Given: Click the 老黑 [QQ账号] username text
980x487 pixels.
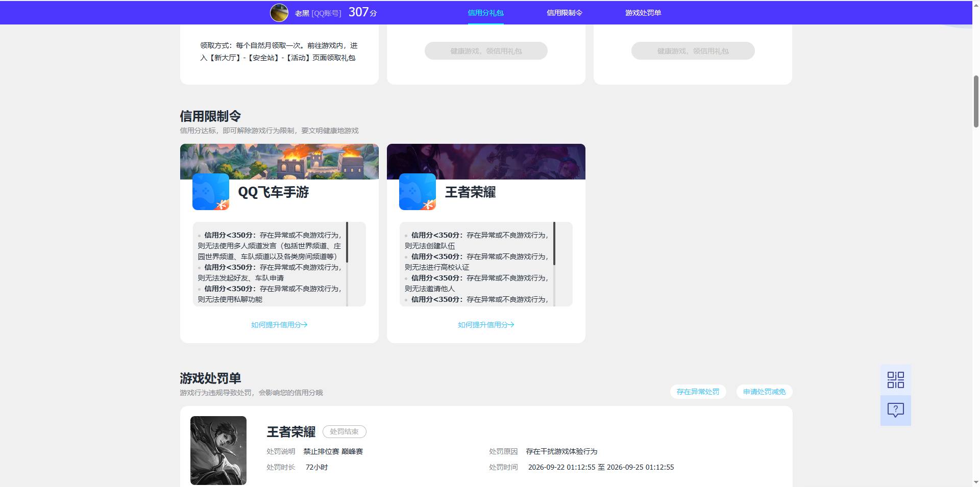Looking at the screenshot, I should (317, 13).
